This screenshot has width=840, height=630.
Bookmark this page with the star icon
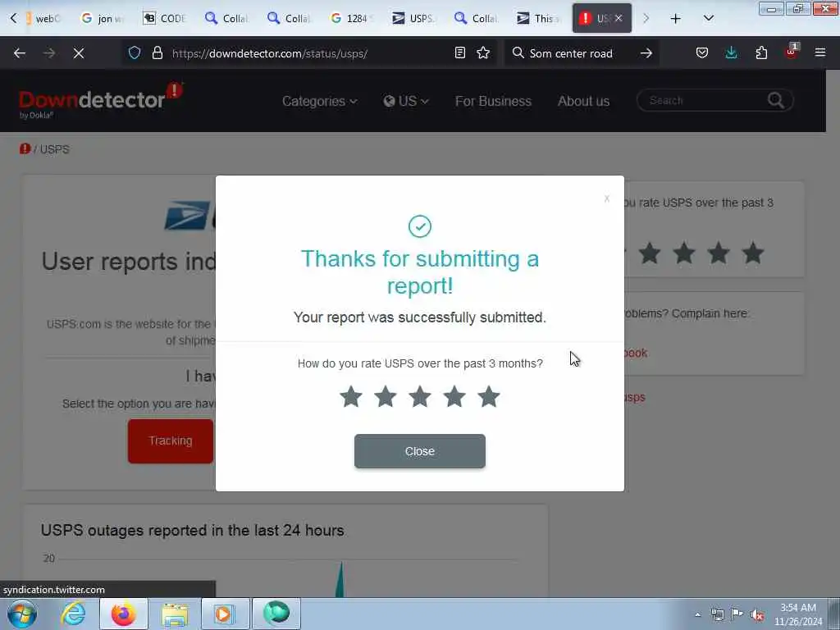click(483, 53)
